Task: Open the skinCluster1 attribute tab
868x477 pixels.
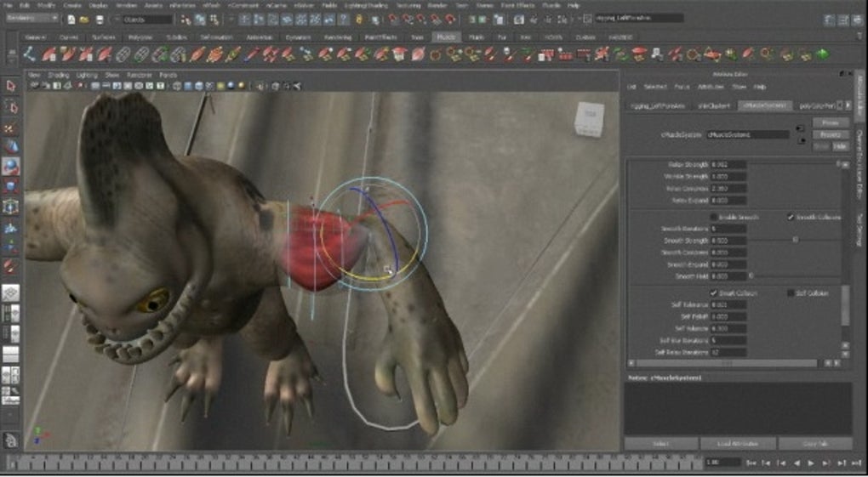Action: [714, 105]
